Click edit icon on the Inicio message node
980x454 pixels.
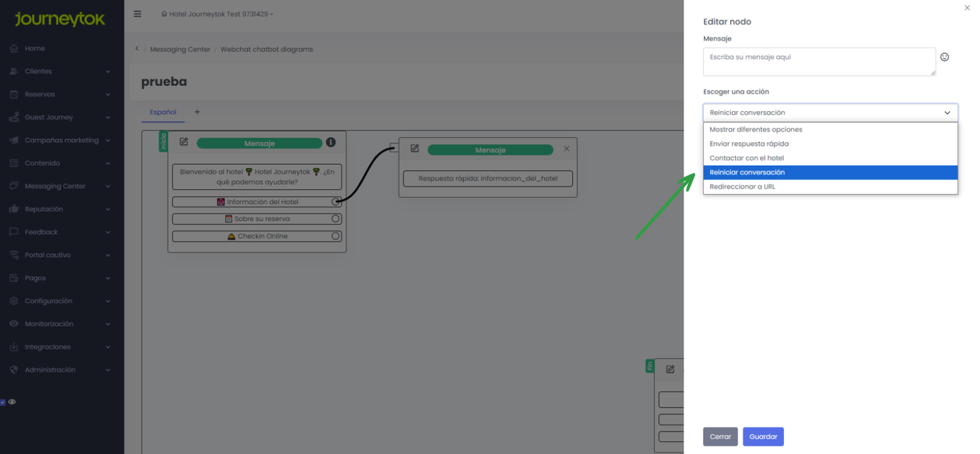(184, 142)
